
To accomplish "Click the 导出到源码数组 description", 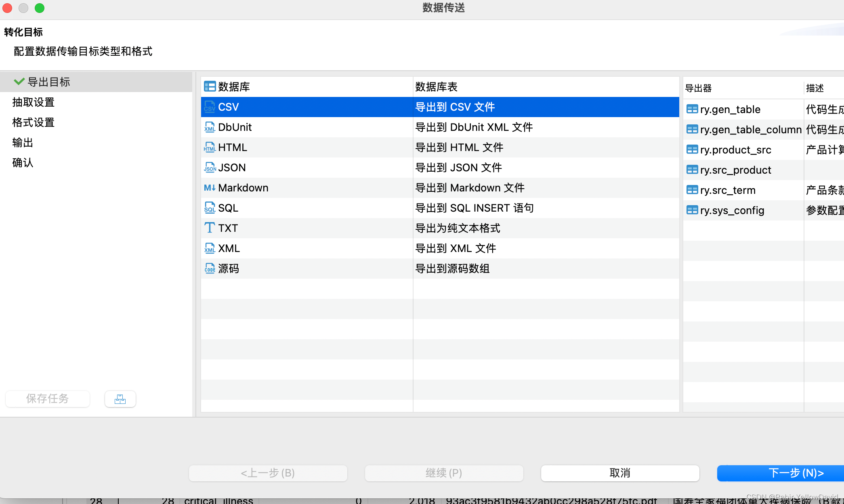I will pos(452,269).
